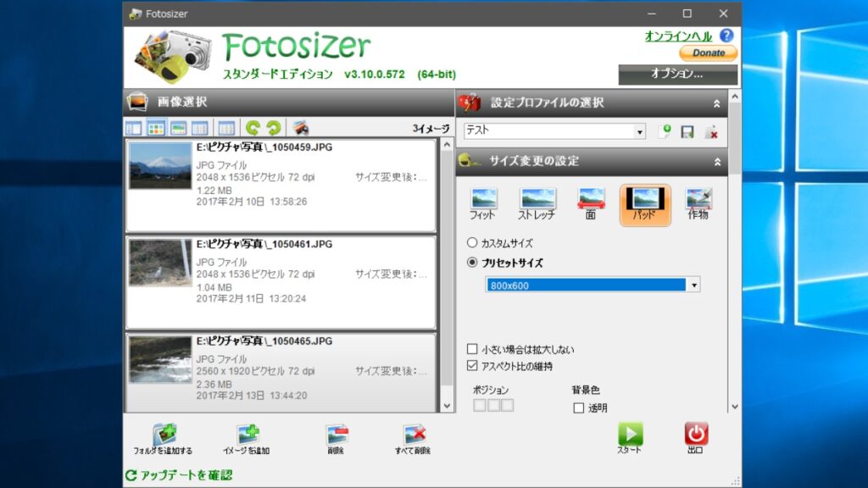Exit the app with the 出口 power icon
Image resolution: width=868 pixels, height=488 pixels.
pyautogui.click(x=696, y=438)
